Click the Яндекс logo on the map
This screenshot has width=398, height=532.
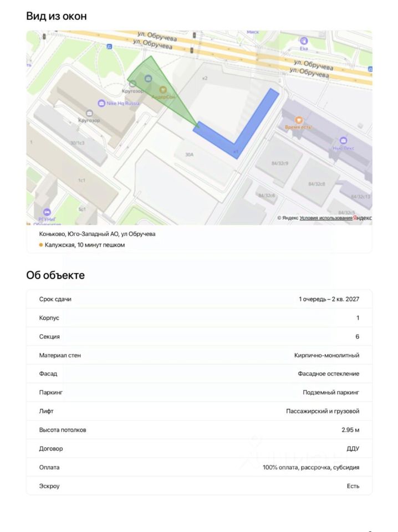coord(363,218)
